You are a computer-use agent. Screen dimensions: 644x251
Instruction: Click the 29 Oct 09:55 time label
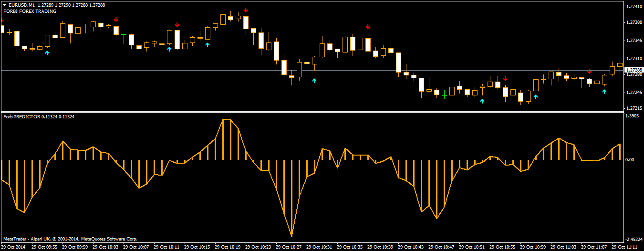click(x=45, y=247)
